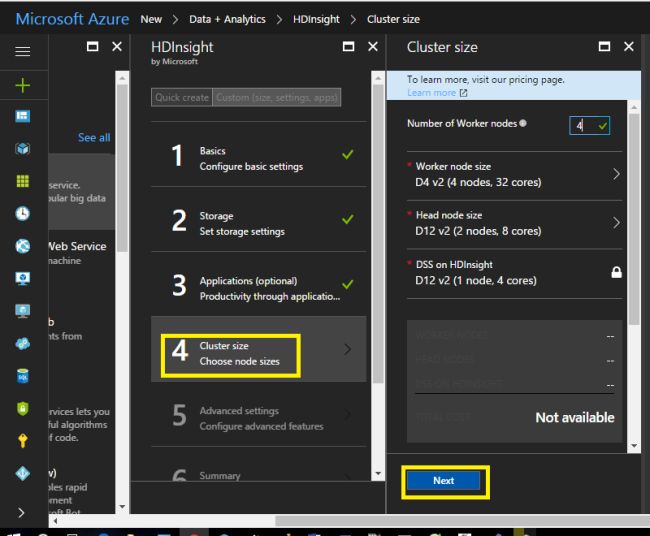650x536 pixels.
Task: Click scroll-down arrow of HDInsight blade scrollbar
Action: [x=378, y=473]
